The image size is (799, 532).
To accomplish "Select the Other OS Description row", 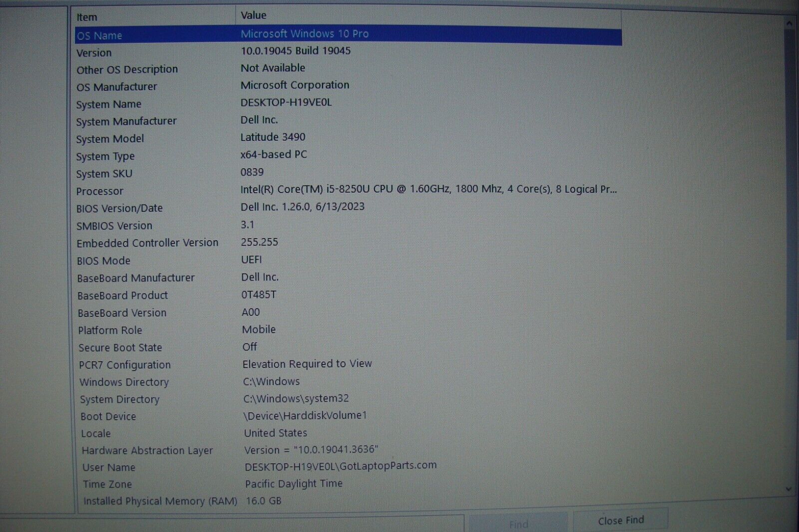I will pos(349,69).
